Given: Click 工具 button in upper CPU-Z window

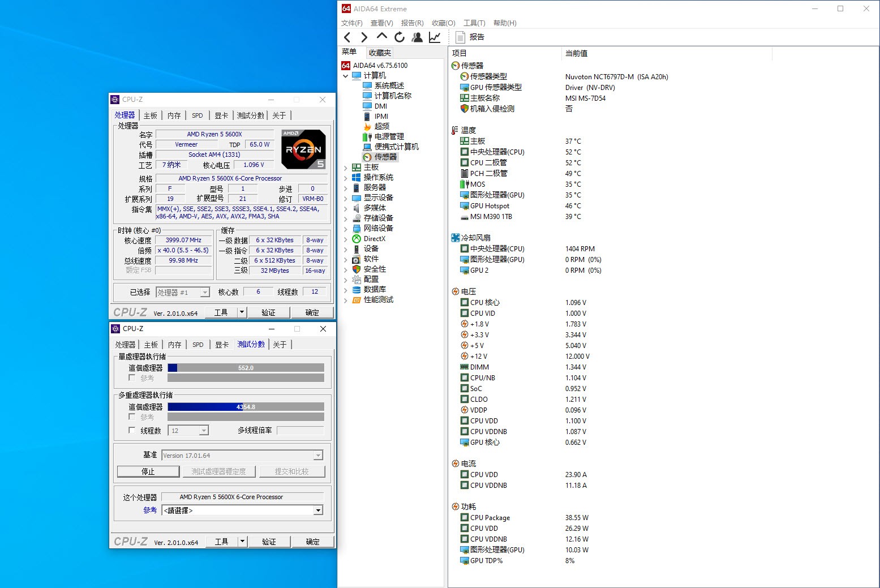Looking at the screenshot, I should click(221, 312).
